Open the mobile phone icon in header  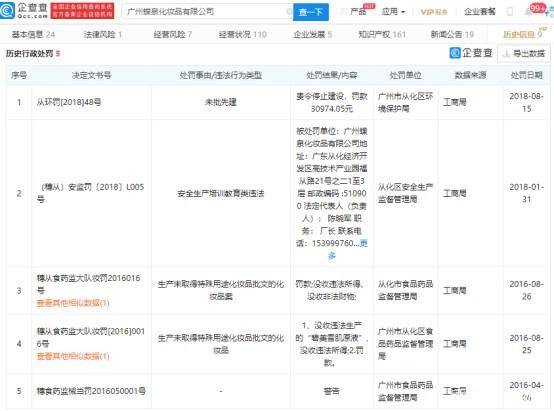510,12
